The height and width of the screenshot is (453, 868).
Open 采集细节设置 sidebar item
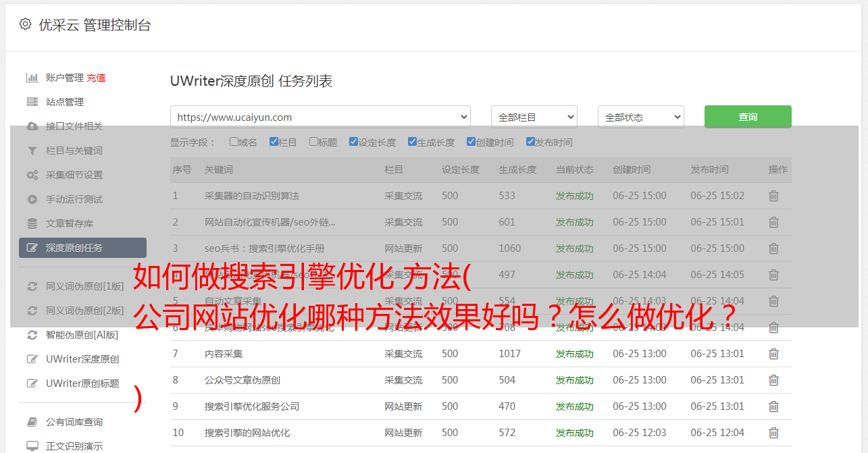[74, 175]
